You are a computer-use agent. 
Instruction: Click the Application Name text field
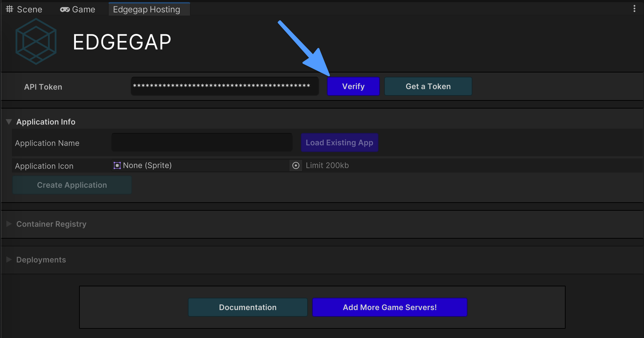202,142
